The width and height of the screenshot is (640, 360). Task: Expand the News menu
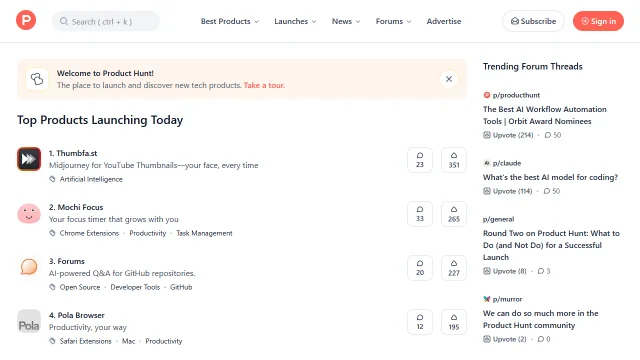[346, 21]
